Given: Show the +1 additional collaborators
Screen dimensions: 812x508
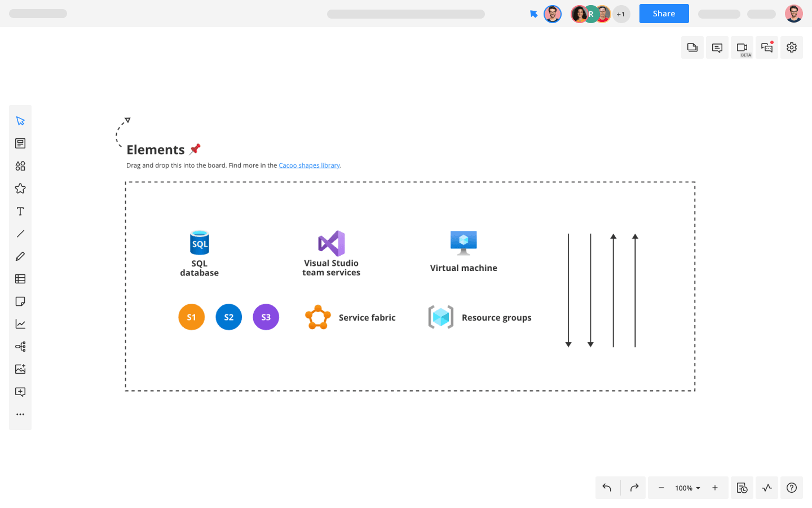Looking at the screenshot, I should pos(621,14).
